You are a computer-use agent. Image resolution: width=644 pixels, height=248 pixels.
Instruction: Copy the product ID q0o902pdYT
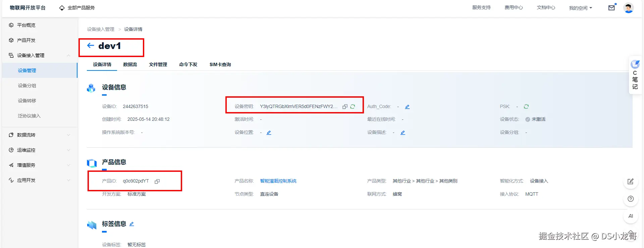click(x=157, y=181)
